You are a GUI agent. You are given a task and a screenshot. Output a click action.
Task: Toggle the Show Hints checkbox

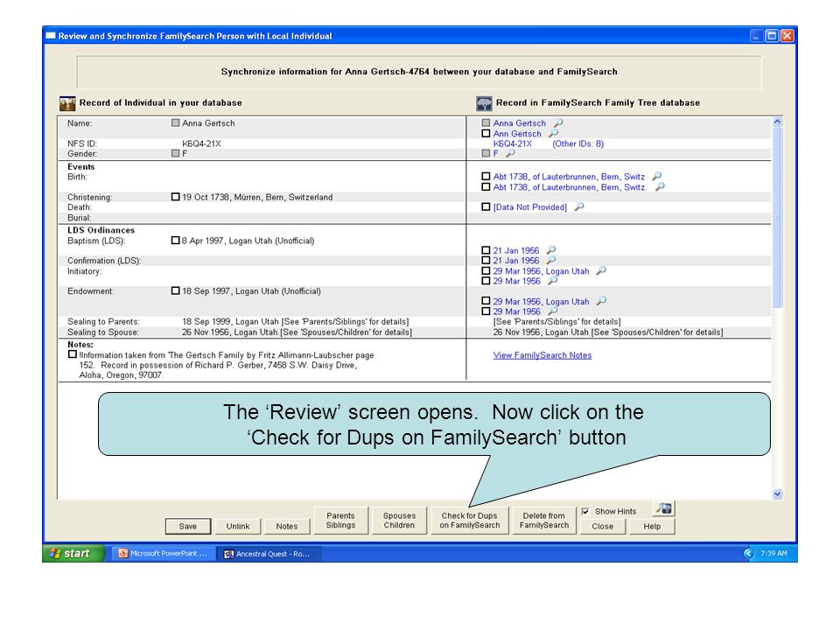click(585, 511)
